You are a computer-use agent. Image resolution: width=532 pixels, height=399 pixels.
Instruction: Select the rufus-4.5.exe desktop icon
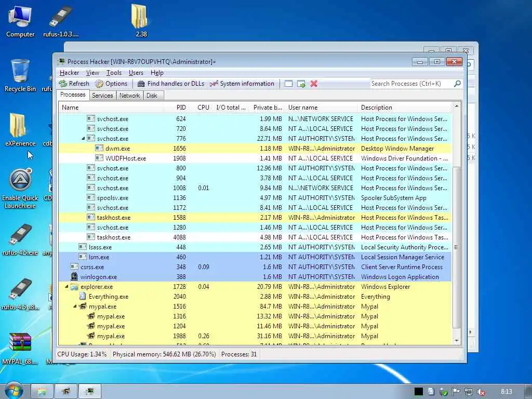[x=20, y=240]
